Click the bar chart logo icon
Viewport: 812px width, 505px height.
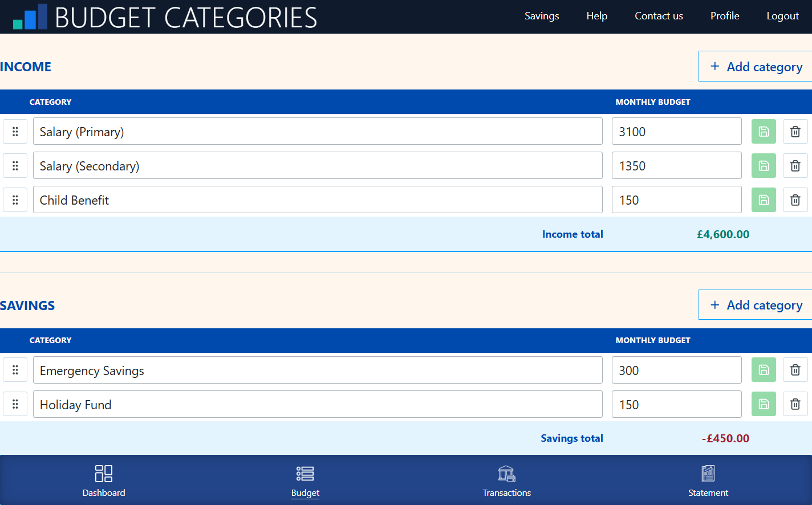(x=30, y=17)
